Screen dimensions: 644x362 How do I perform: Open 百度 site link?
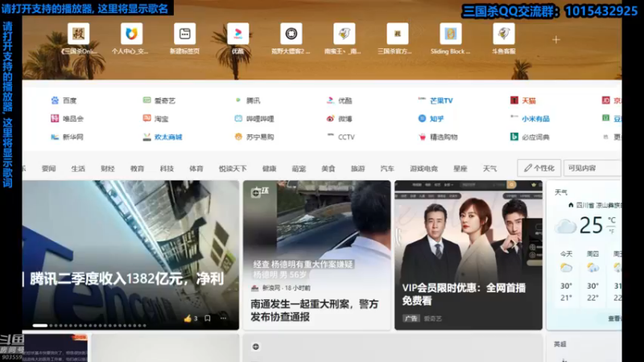coord(64,101)
